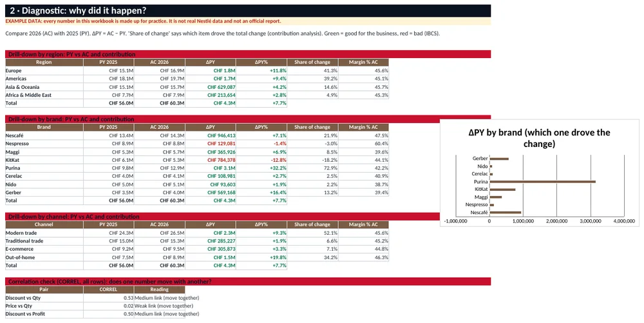This screenshot has width=644, height=323.
Task: Select the "CHF 365,926" cell
Action: [x=211, y=152]
